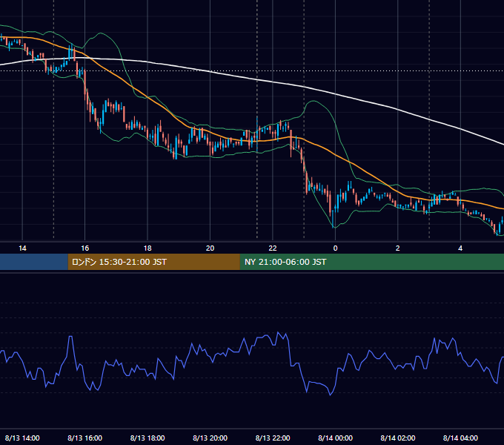Click hour label 22 on price chart axis

(x=273, y=248)
